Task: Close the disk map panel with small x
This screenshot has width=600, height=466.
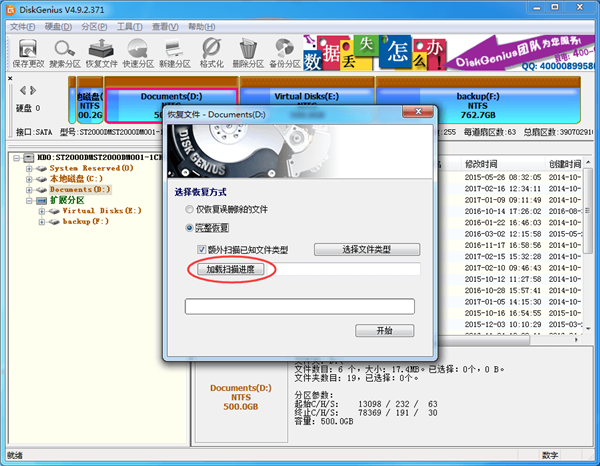Action: click(10, 78)
